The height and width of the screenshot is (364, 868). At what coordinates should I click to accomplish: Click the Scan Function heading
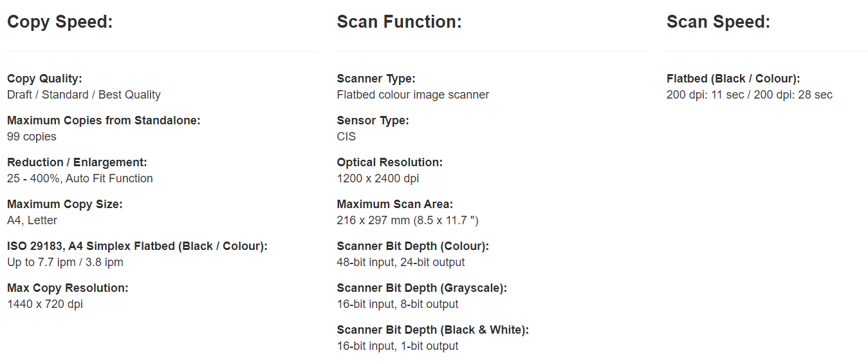click(x=399, y=22)
